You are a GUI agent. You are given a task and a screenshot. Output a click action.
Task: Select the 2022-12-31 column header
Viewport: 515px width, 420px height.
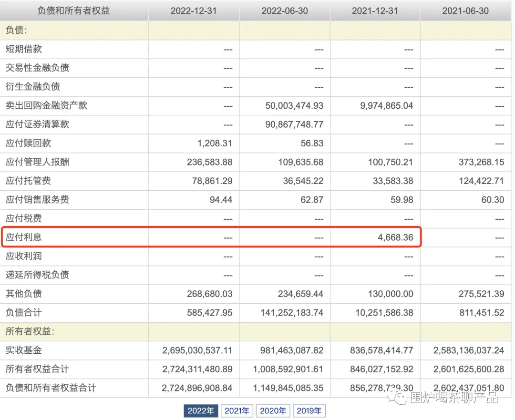[x=193, y=10]
